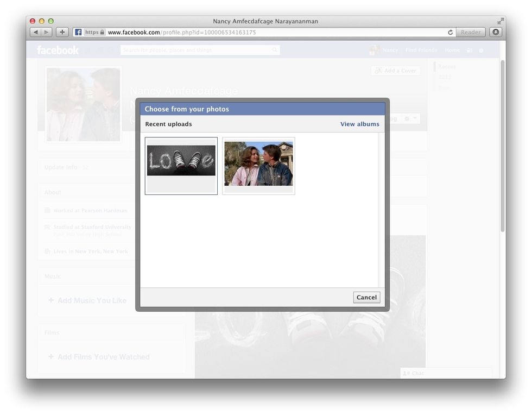Click the https lock indicator
532x415 pixels.
(94, 32)
